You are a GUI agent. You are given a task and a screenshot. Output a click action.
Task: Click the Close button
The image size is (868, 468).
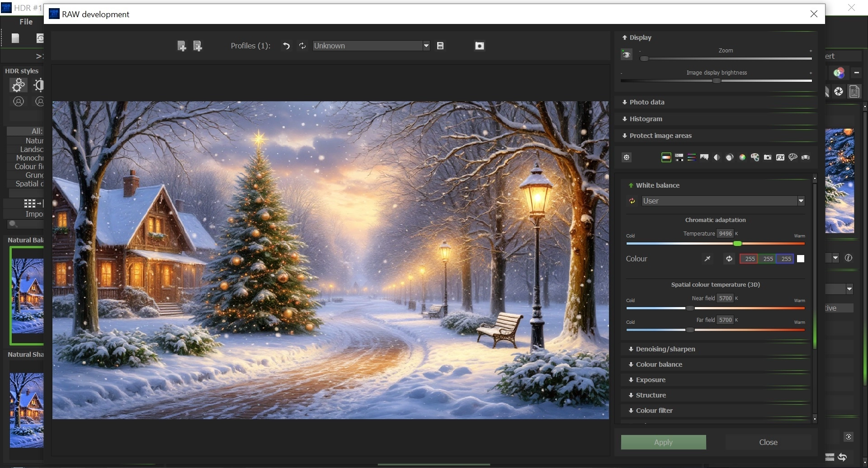pos(768,442)
